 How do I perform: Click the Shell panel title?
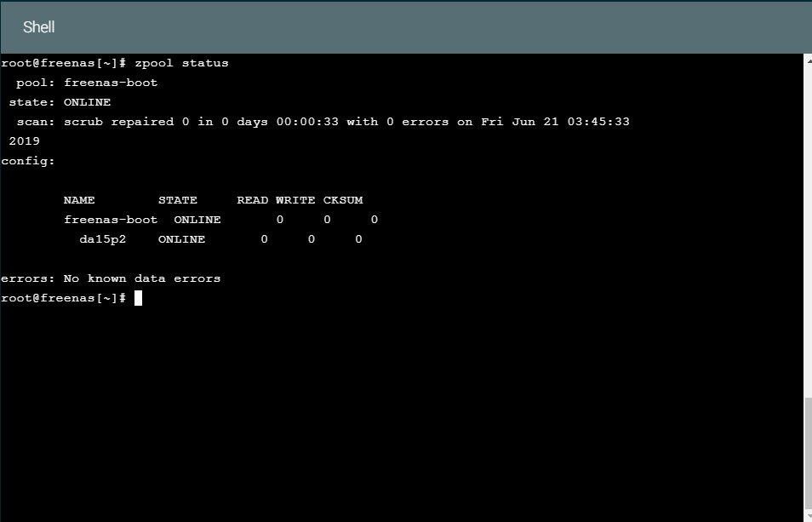[x=39, y=27]
